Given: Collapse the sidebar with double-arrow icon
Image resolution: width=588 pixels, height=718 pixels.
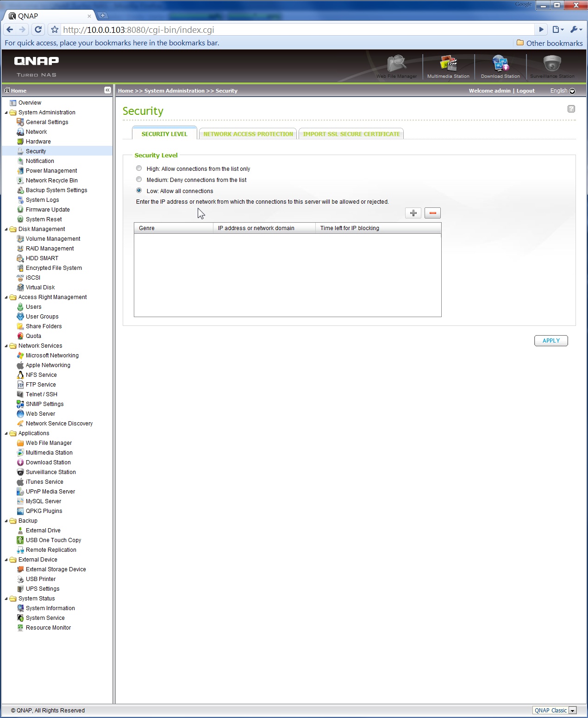Looking at the screenshot, I should (x=107, y=90).
